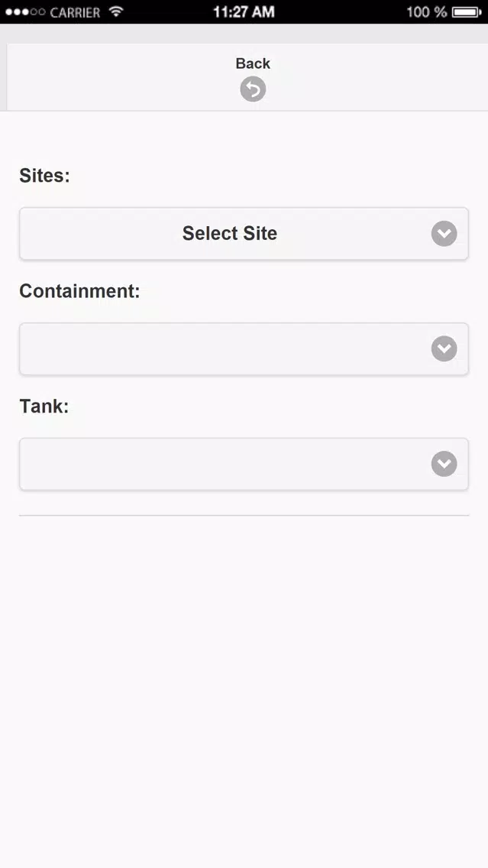Click the chevron icon in Containment field

[444, 348]
